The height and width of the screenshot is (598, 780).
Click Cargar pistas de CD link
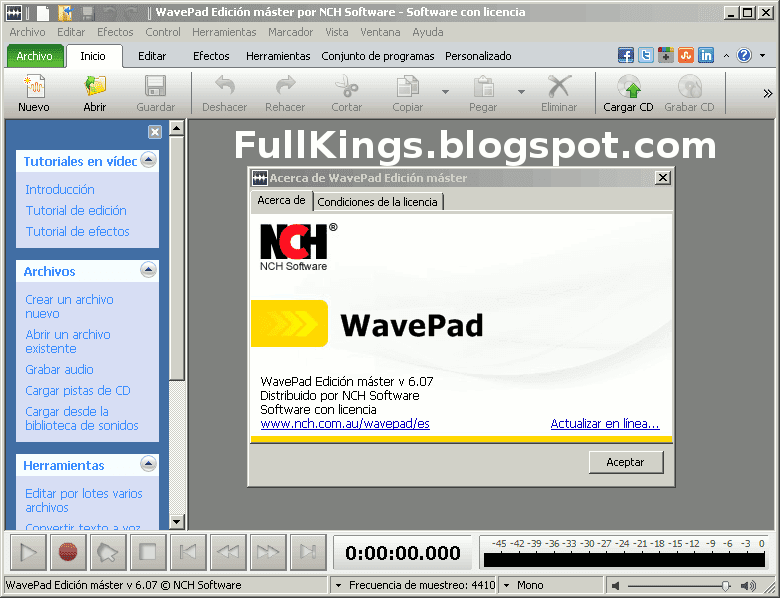(x=78, y=391)
